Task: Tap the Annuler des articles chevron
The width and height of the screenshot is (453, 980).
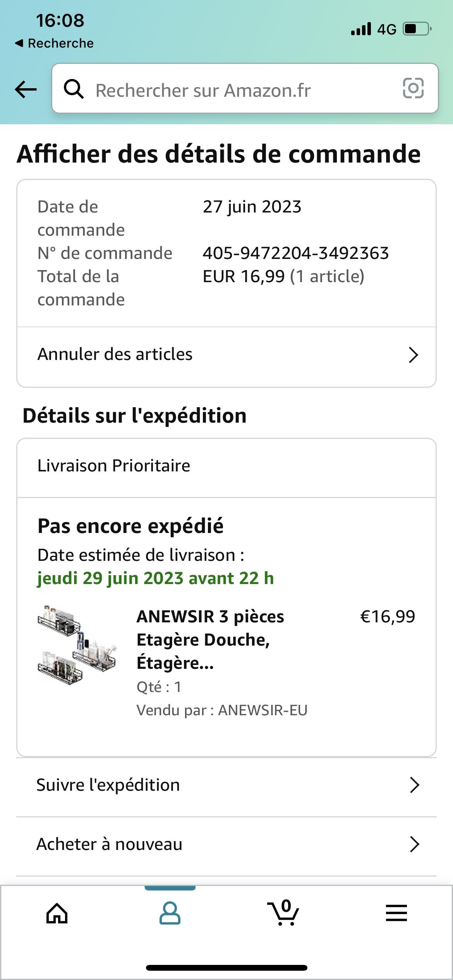Action: 414,355
